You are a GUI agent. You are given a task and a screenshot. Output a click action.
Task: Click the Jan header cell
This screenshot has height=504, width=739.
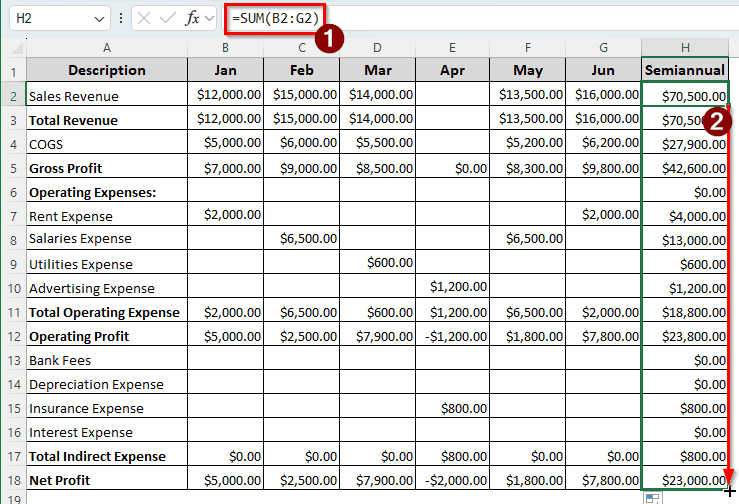click(225, 70)
